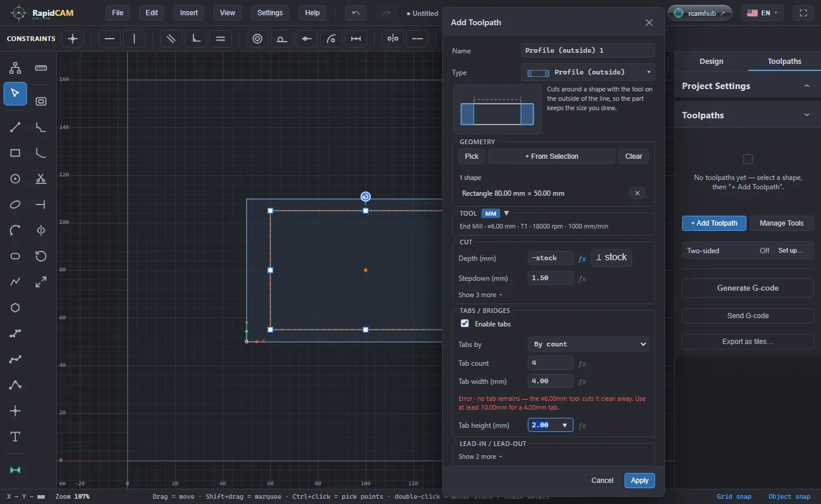Open the EN language selector

click(x=762, y=13)
